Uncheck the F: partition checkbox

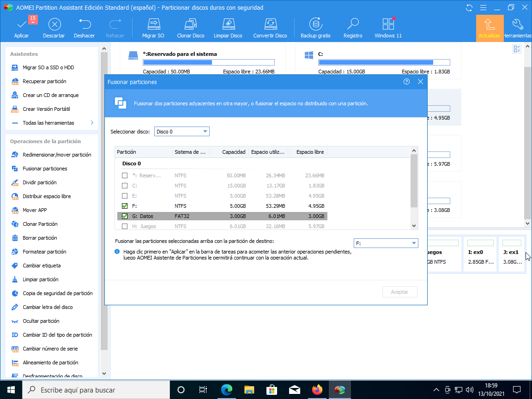point(125,206)
